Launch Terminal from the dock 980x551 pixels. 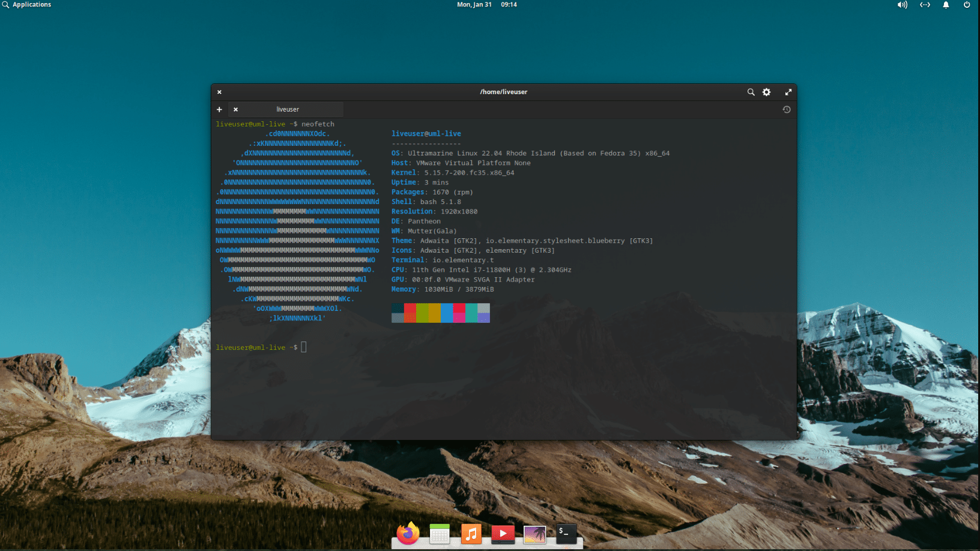566,534
